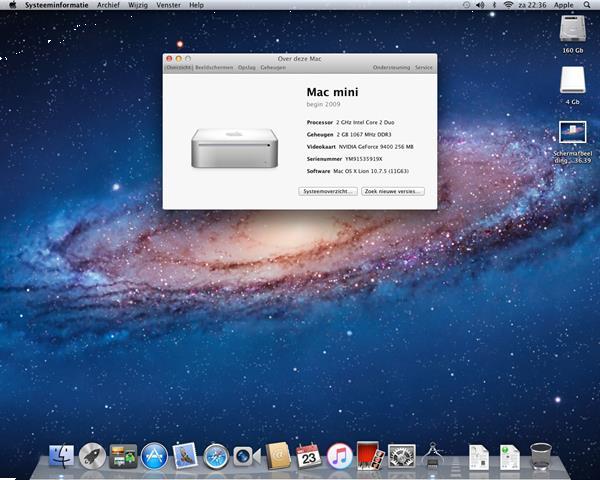Open the Help menu
Screen dimensions: 600x480
pos(196,5)
